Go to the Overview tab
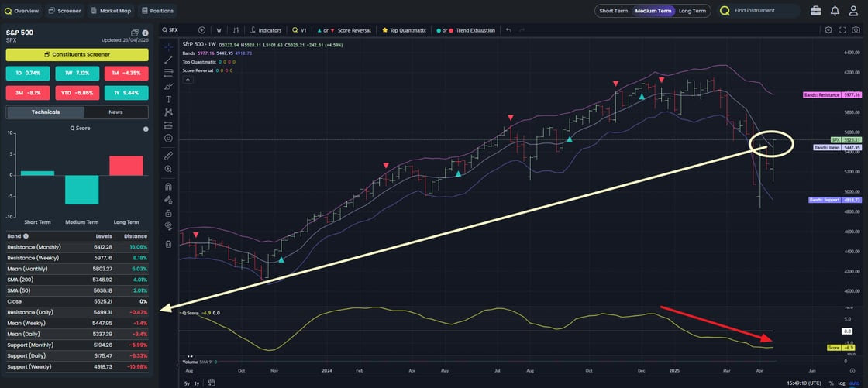 (22, 11)
